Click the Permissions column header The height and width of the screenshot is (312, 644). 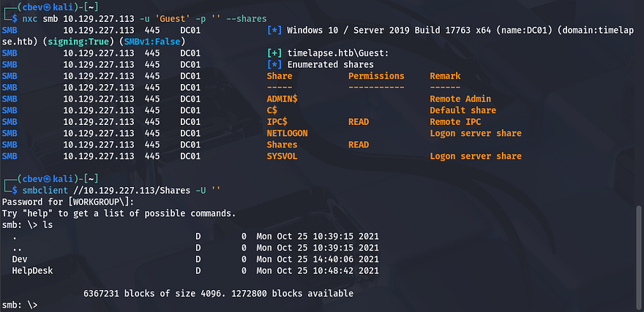[x=376, y=76]
